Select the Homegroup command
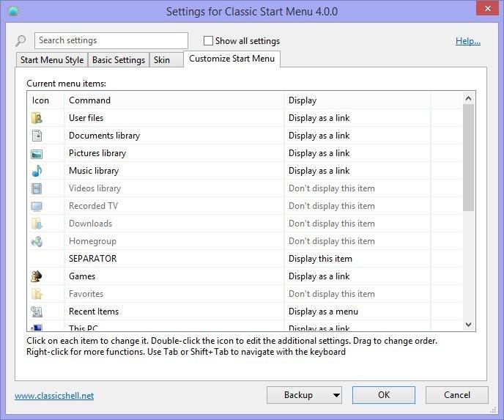Image resolution: width=504 pixels, height=420 pixels. [92, 241]
